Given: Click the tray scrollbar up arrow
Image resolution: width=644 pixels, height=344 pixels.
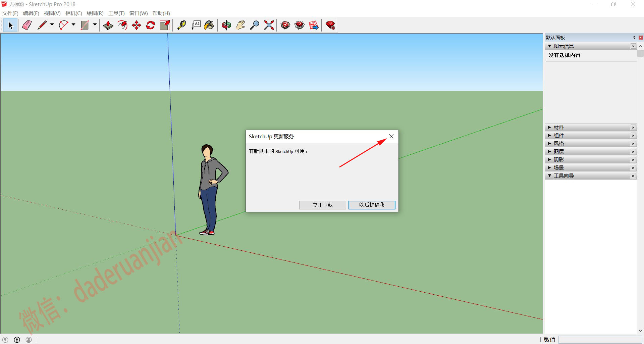Looking at the screenshot, I should [x=640, y=46].
